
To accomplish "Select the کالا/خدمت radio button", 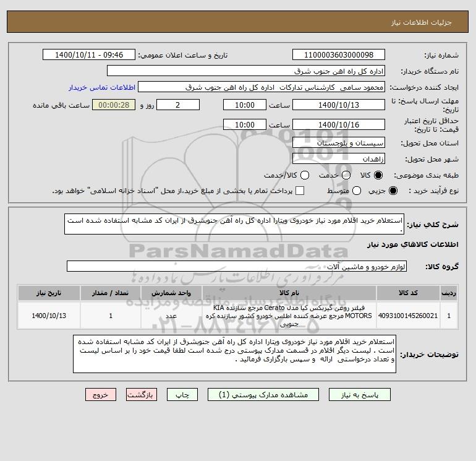I will click(305, 175).
